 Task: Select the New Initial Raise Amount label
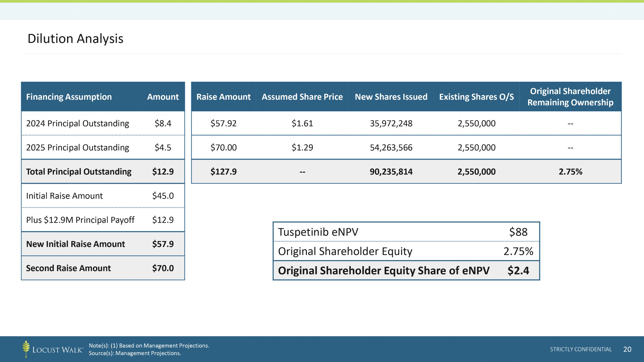76,244
